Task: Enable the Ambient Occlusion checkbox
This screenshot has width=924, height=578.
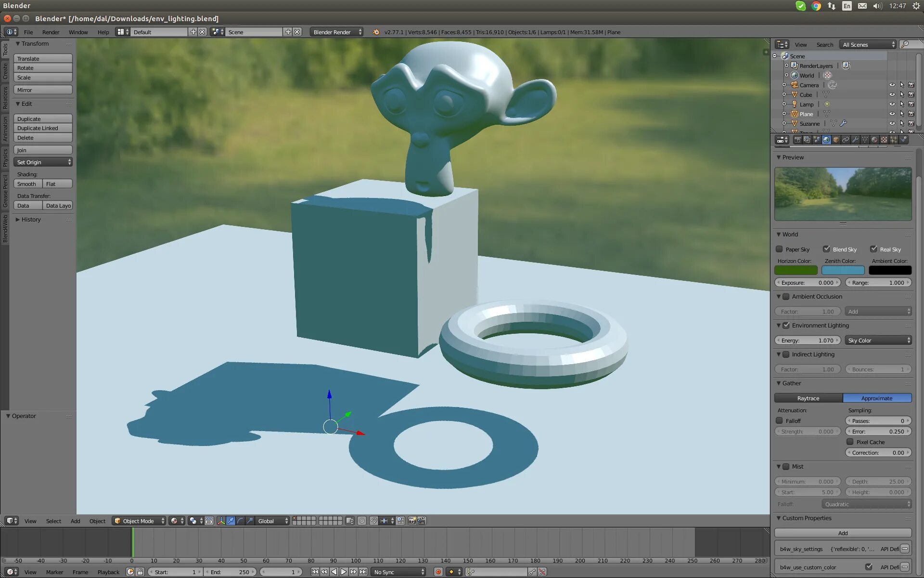Action: [786, 297]
